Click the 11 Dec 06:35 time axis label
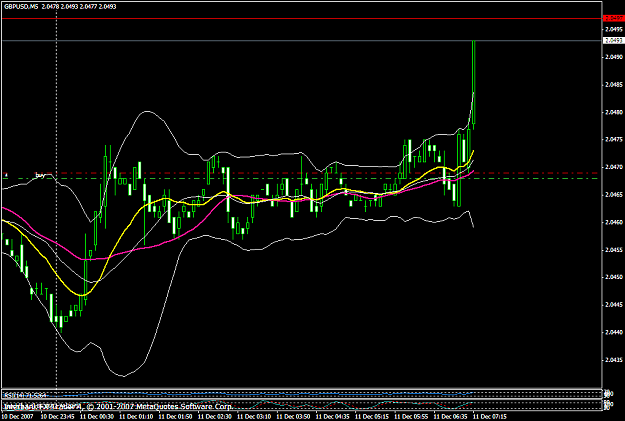The height and width of the screenshot is (421, 625). click(450, 417)
